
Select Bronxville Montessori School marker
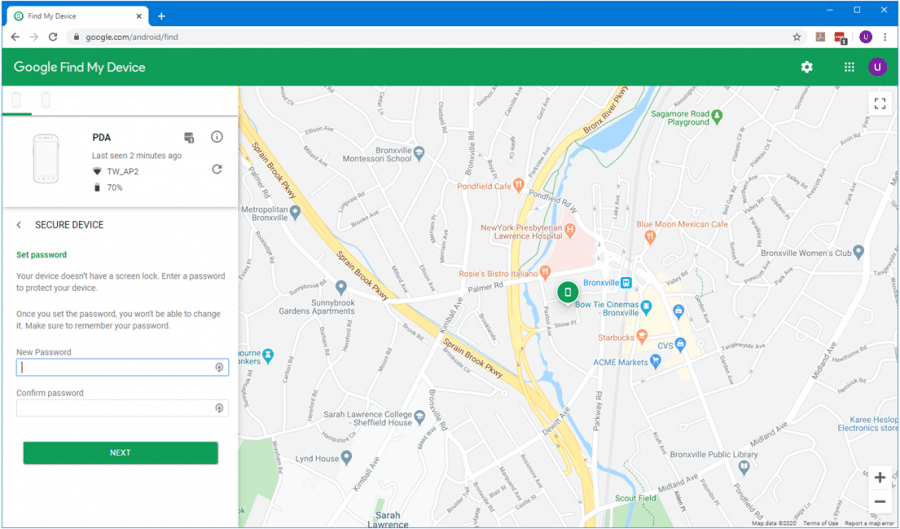[419, 153]
